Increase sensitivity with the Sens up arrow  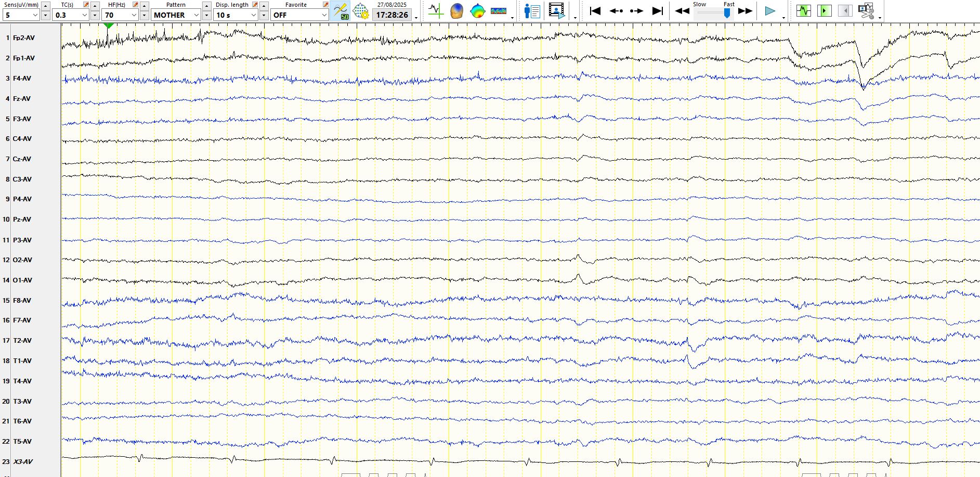[x=45, y=6]
